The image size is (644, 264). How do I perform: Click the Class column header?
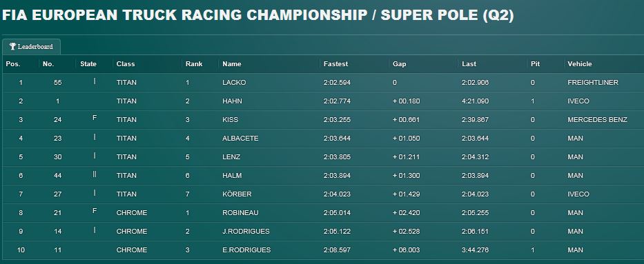(126, 64)
